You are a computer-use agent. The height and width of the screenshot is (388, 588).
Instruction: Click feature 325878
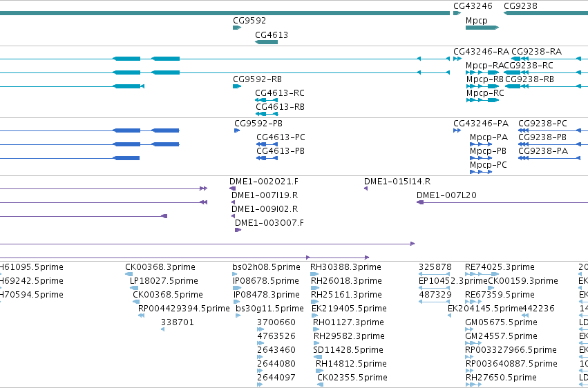tap(434, 274)
